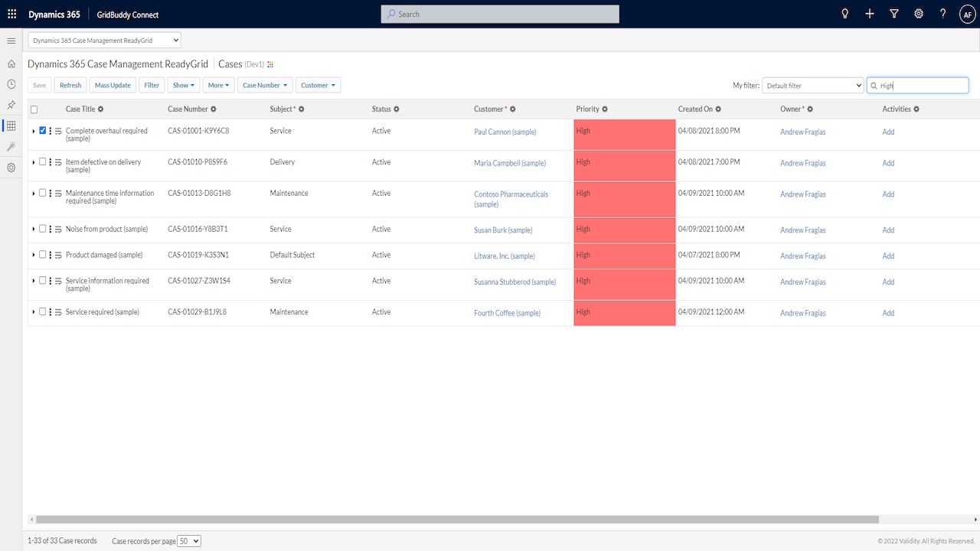Image resolution: width=980 pixels, height=551 pixels.
Task: Open Pinned pushpin icon in sidebar
Action: (x=11, y=105)
